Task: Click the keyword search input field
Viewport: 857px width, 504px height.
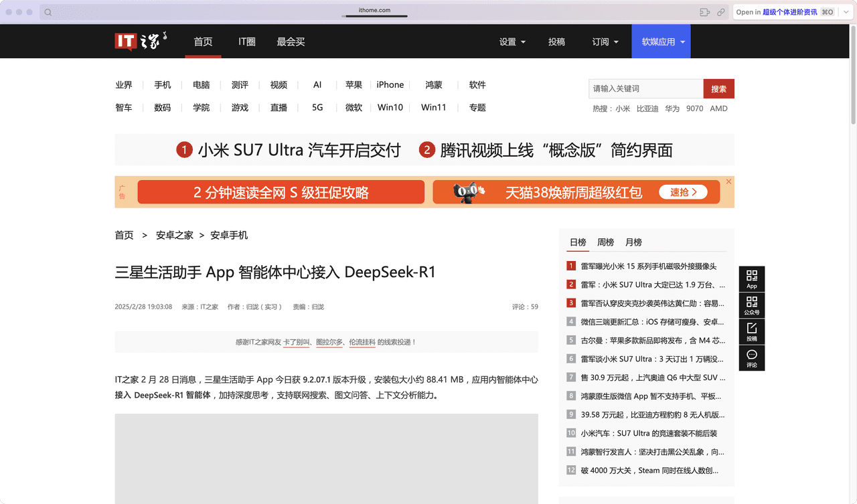Action: tap(646, 88)
